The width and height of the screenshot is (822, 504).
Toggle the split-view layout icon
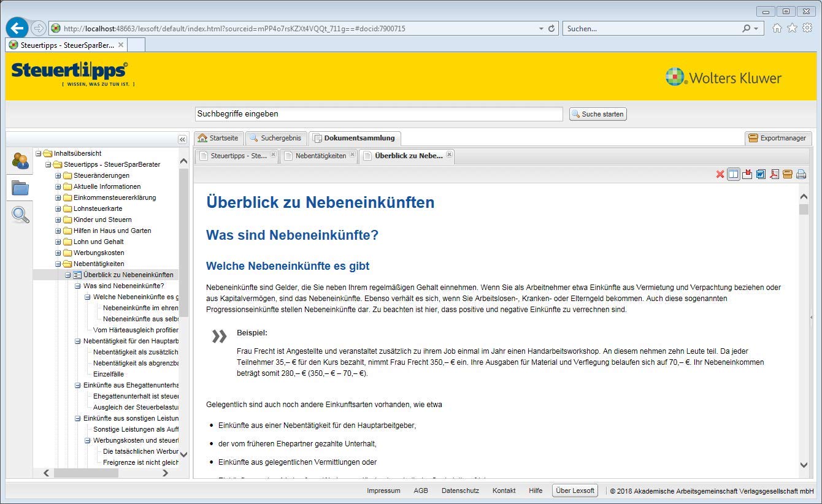tap(734, 175)
